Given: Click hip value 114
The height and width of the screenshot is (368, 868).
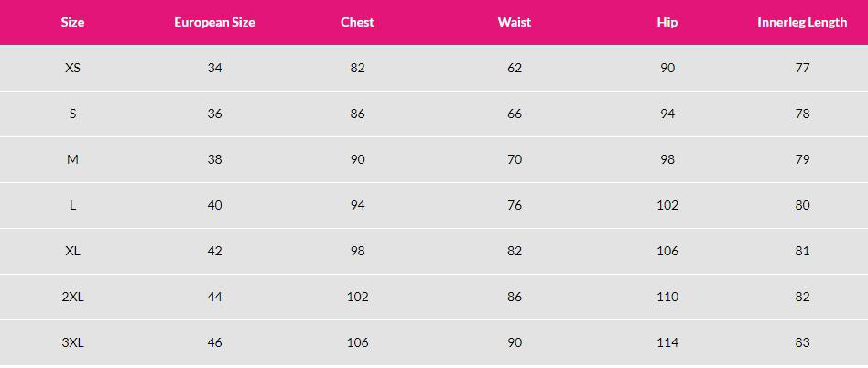Looking at the screenshot, I should coord(667,342).
